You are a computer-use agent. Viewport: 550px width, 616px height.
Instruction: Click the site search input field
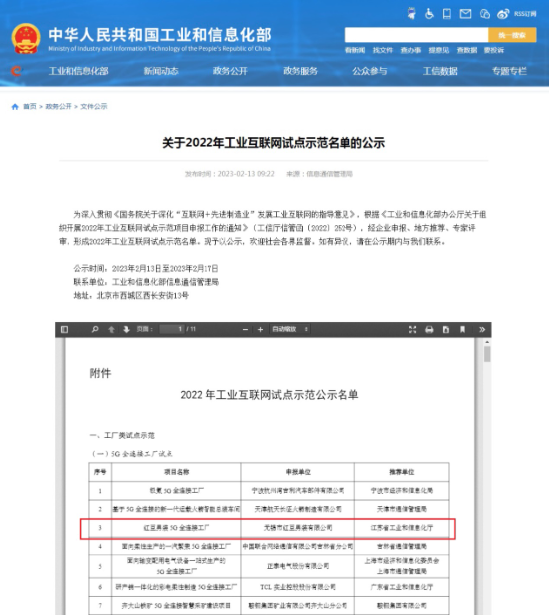(416, 35)
